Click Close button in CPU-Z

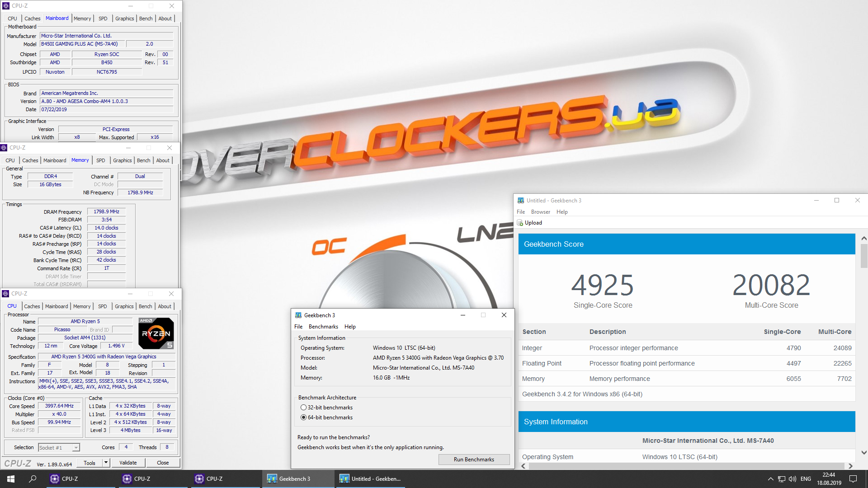coord(163,463)
